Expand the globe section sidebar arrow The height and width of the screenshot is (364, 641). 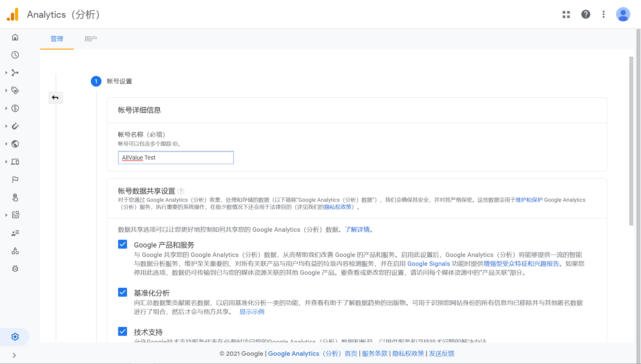(x=6, y=144)
